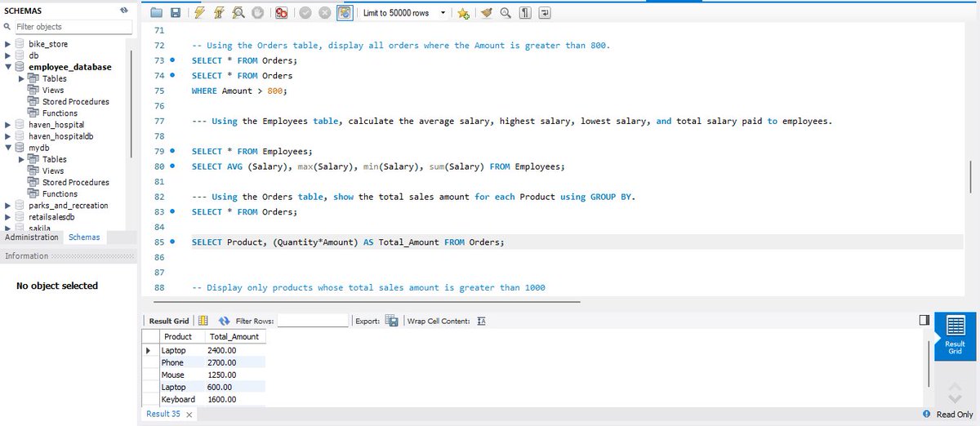980x426 pixels.
Task: Expand the retailsalesdb schema arrow
Action: click(x=8, y=217)
